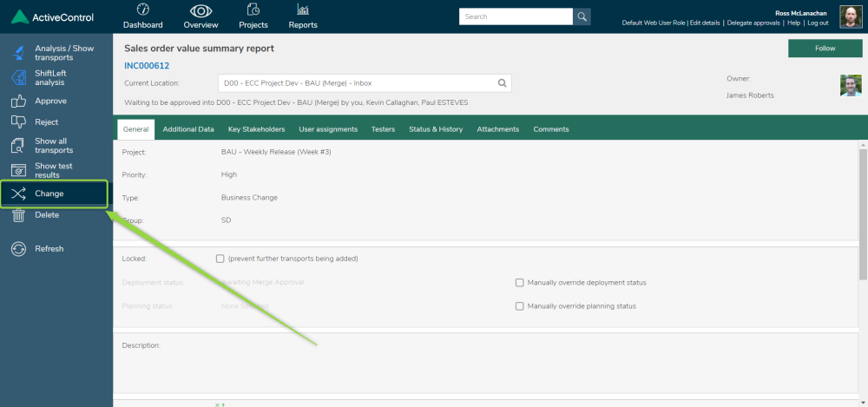868x407 pixels.
Task: Click the Approve thumbs-up icon
Action: pyautogui.click(x=19, y=102)
